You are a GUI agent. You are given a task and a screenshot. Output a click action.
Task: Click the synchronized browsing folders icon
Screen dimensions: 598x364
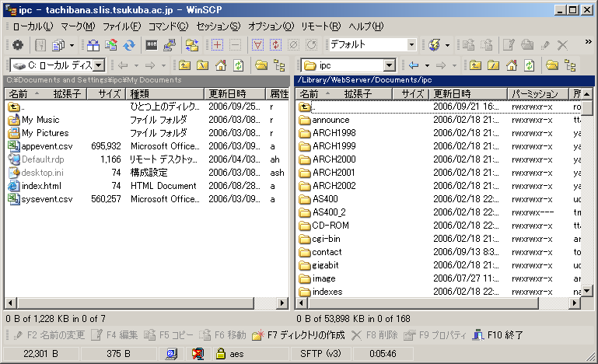[192, 45]
